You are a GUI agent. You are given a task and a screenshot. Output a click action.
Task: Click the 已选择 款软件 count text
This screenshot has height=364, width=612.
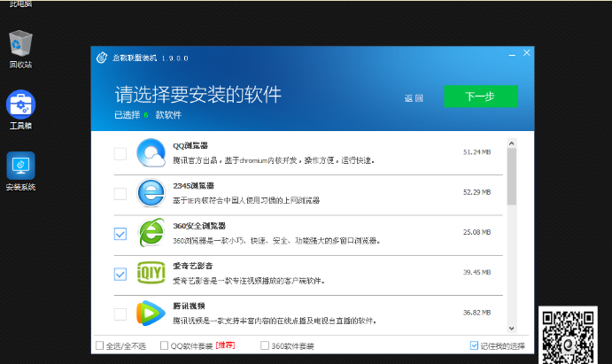148,115
